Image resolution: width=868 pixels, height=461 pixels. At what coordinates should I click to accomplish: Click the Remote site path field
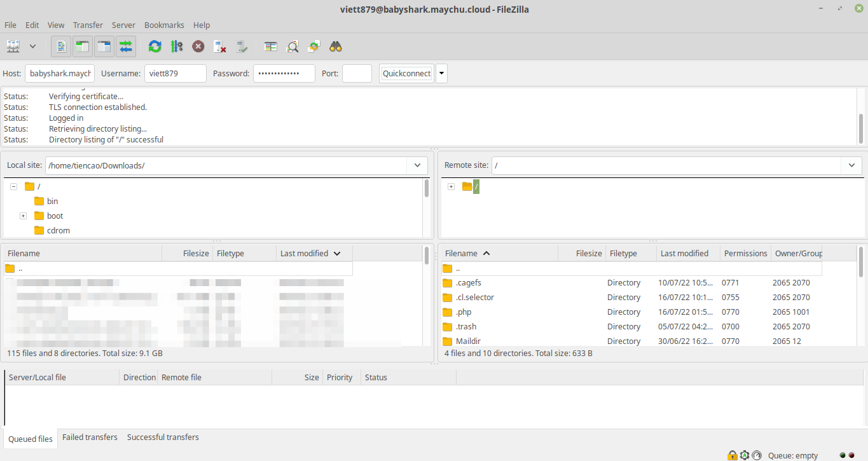[667, 165]
